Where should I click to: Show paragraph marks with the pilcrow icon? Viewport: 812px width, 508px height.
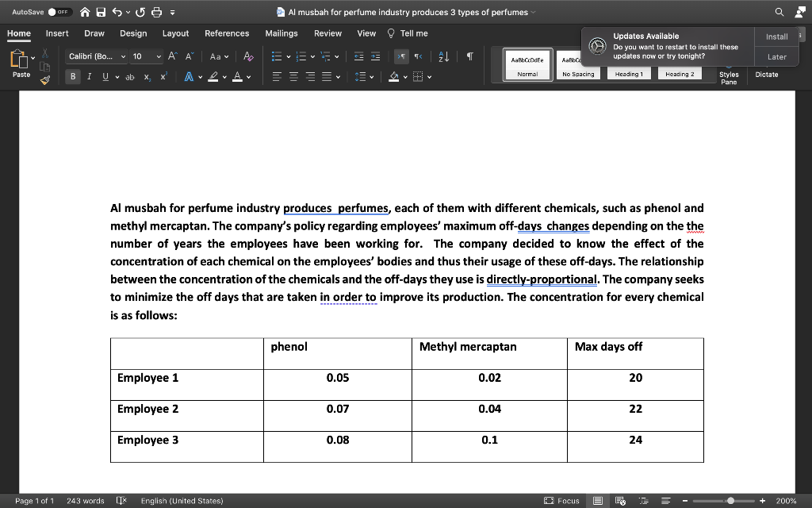coord(469,56)
